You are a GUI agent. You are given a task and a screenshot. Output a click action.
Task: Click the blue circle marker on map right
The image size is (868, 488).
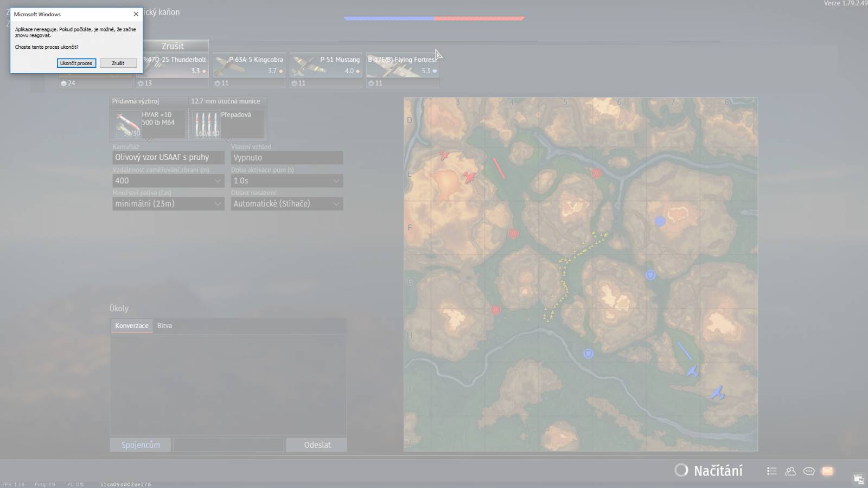pyautogui.click(x=660, y=221)
